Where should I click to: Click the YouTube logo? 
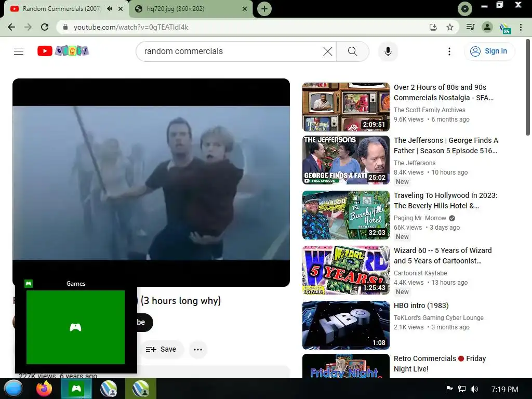pyautogui.click(x=63, y=51)
